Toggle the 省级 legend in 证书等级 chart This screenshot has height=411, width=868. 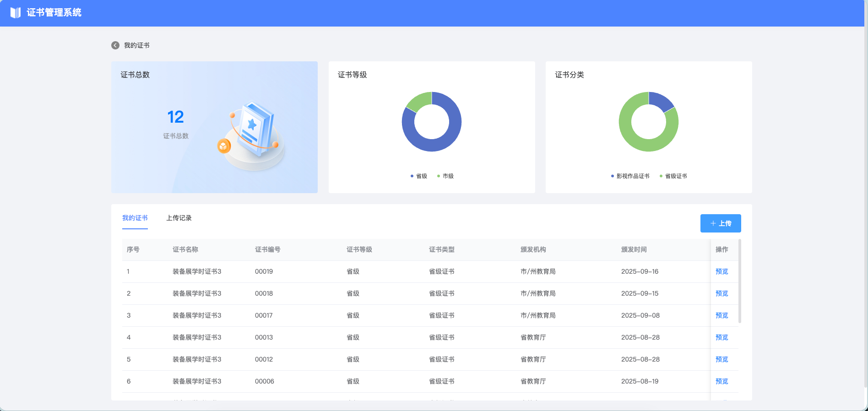pos(419,176)
